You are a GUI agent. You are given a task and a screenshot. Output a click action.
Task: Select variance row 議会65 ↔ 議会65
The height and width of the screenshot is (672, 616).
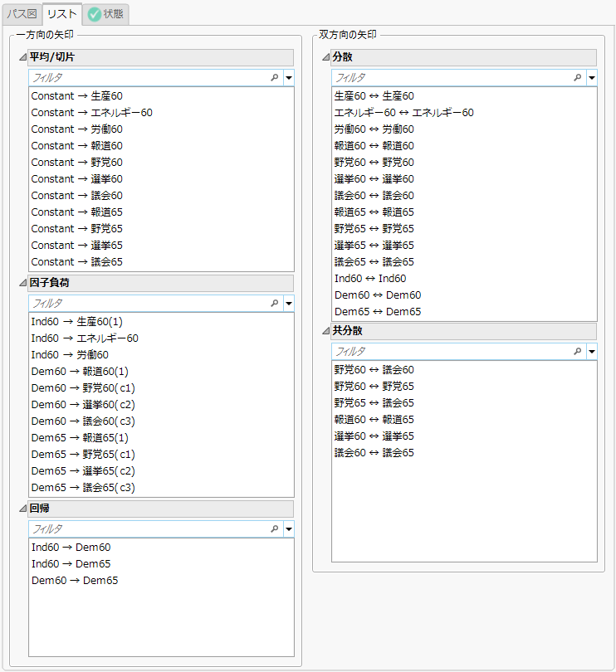coord(464,262)
